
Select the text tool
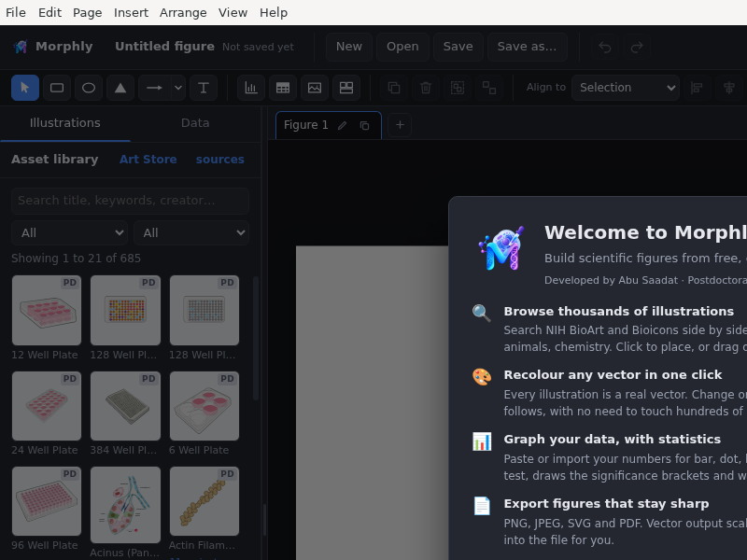(204, 88)
